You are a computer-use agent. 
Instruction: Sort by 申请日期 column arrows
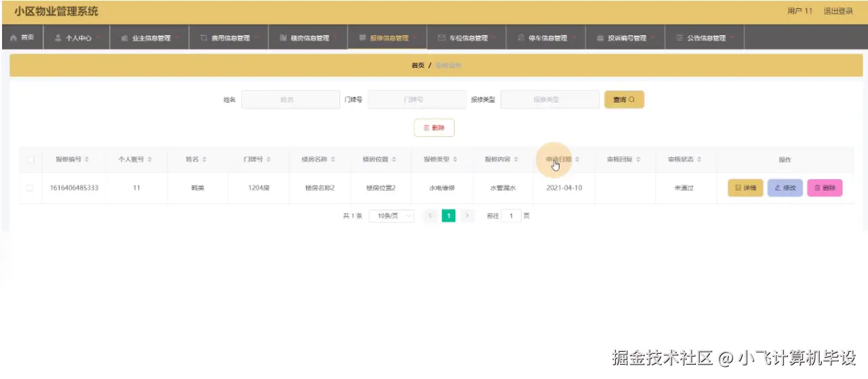pos(577,160)
